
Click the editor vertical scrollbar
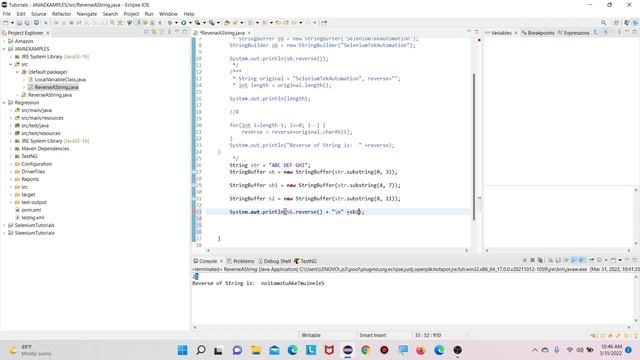coord(473,147)
